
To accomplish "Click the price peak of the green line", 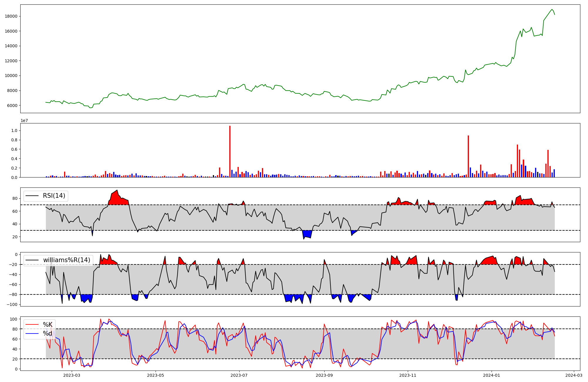I will 552,9.
